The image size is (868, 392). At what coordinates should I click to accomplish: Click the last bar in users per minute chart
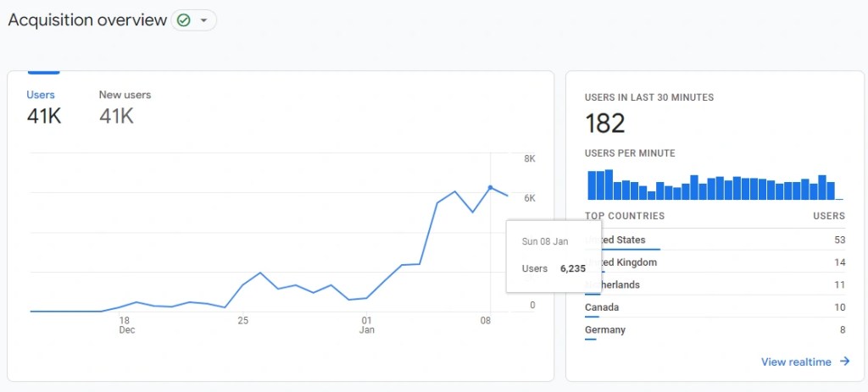831,190
